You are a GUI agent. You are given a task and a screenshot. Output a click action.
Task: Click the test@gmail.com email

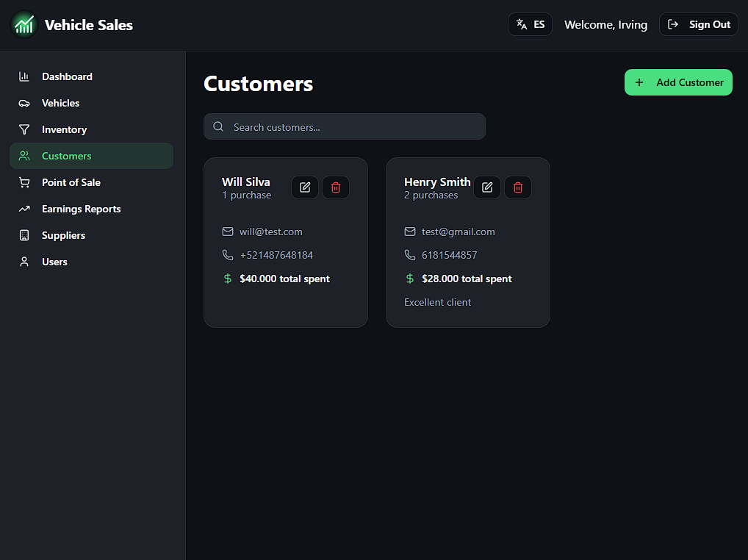click(458, 231)
